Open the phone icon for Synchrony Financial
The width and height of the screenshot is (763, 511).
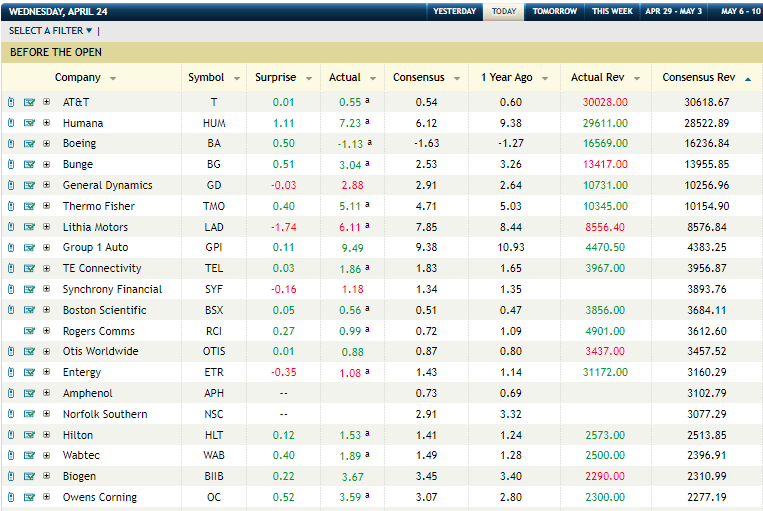pyautogui.click(x=11, y=290)
